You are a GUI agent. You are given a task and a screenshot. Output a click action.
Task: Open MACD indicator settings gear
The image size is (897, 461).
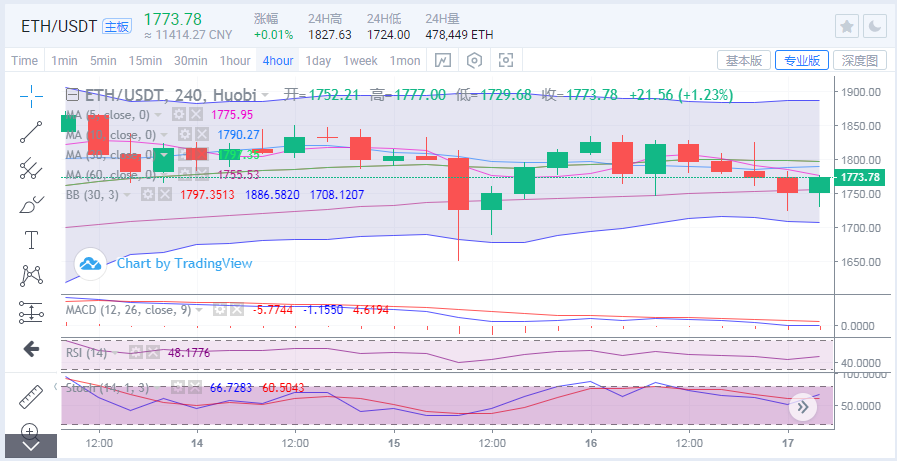[220, 310]
